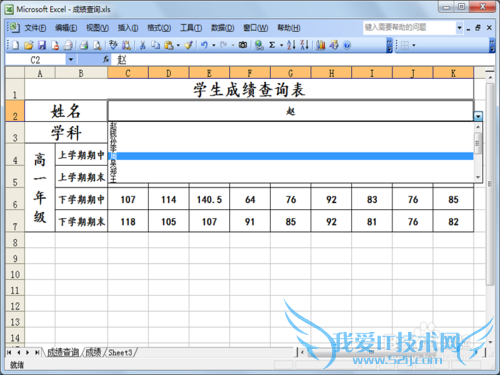
Task: Expand Borders style dropdown arrow
Action: pos(414,45)
